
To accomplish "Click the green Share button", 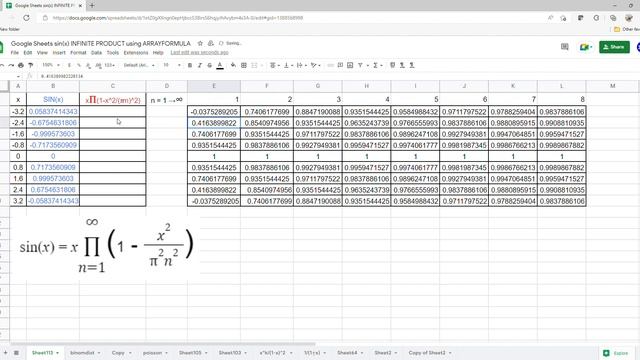I will point(614,47).
